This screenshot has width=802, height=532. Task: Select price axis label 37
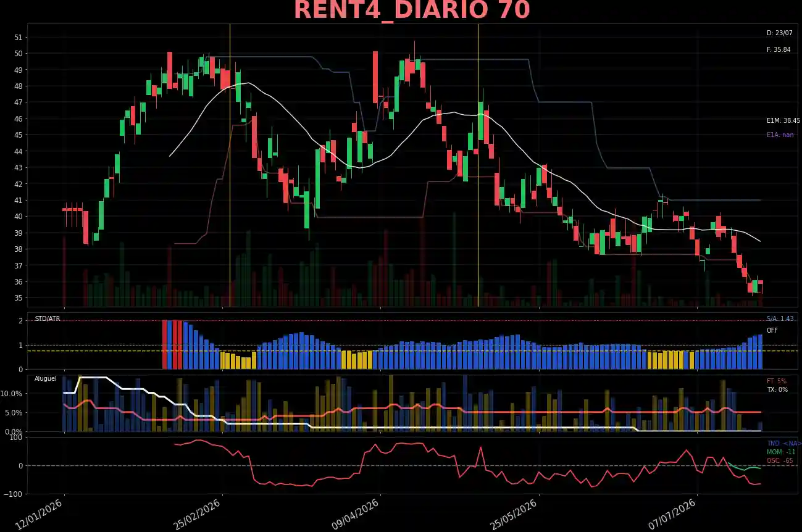[x=18, y=266]
